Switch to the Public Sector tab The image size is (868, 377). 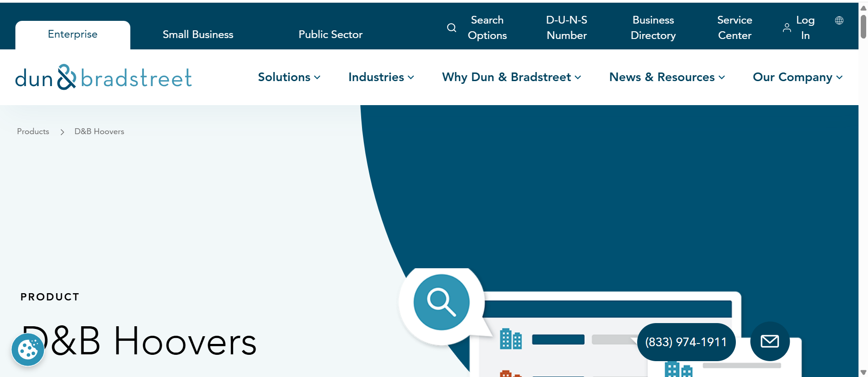[x=330, y=34]
